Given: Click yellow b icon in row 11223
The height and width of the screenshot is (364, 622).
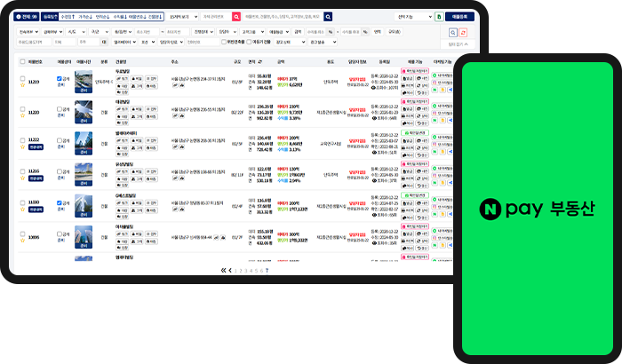Looking at the screenshot, I should pyautogui.click(x=443, y=90).
